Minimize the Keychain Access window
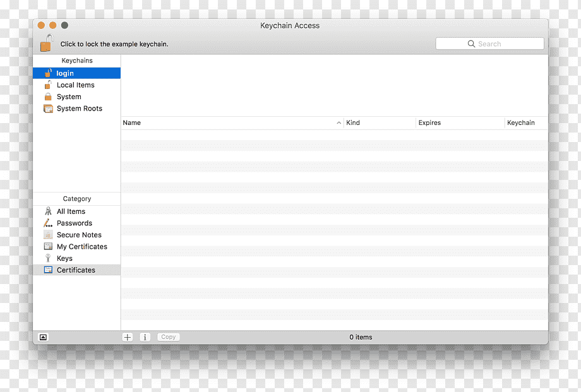 (x=52, y=25)
